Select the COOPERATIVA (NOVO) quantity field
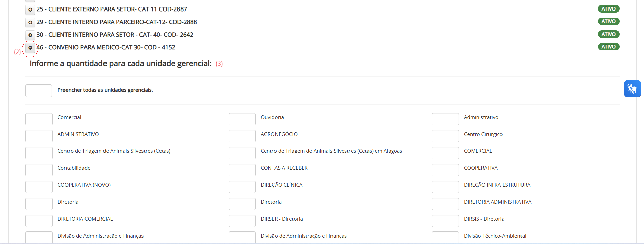This screenshot has height=244, width=644. click(x=39, y=187)
